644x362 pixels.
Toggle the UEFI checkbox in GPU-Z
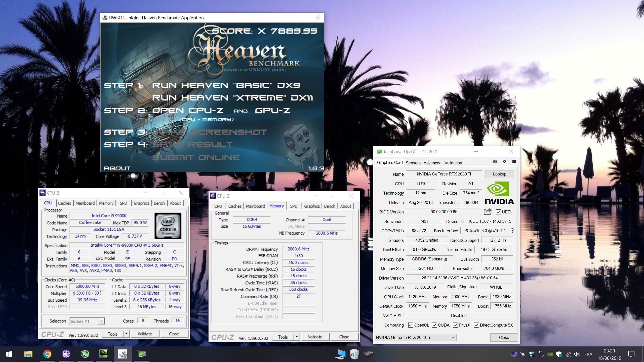[x=498, y=212]
